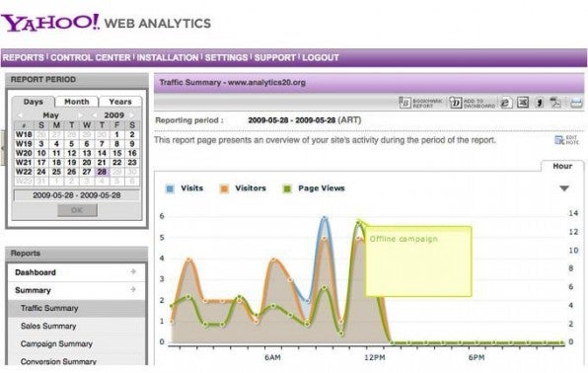The height and width of the screenshot is (373, 588).
Task: Click the 'Traffic Summary - www.analytics20.org' title
Action: coord(233,83)
